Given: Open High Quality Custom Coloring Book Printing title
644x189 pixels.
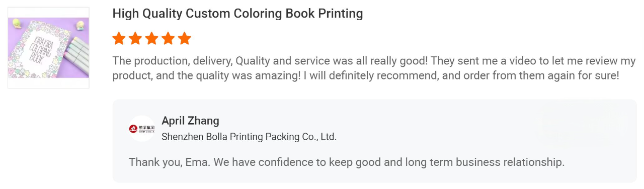Looking at the screenshot, I should pos(237,14).
